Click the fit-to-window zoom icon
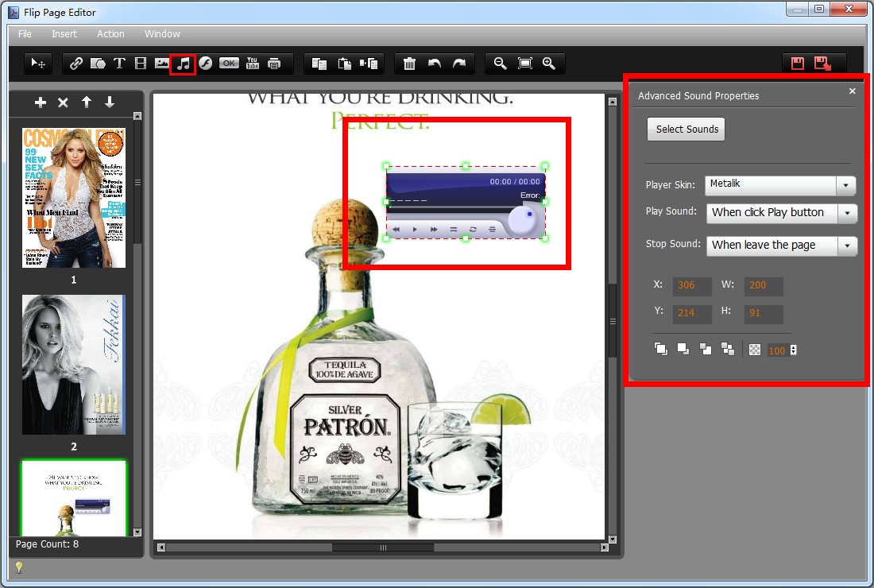The image size is (874, 588). click(525, 64)
